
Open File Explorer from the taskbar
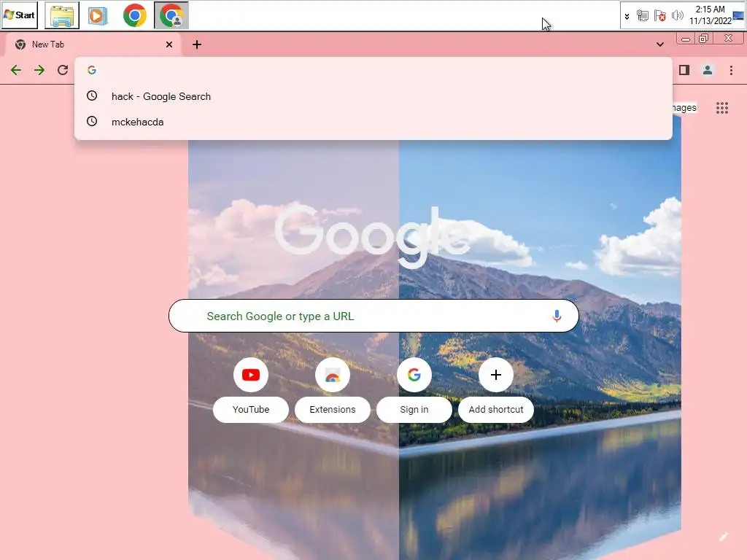pos(62,15)
